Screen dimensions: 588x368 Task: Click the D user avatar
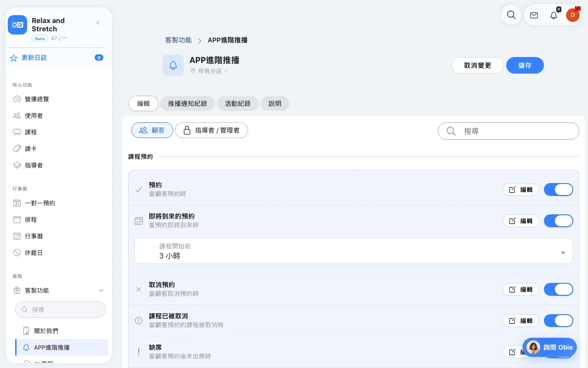[572, 15]
